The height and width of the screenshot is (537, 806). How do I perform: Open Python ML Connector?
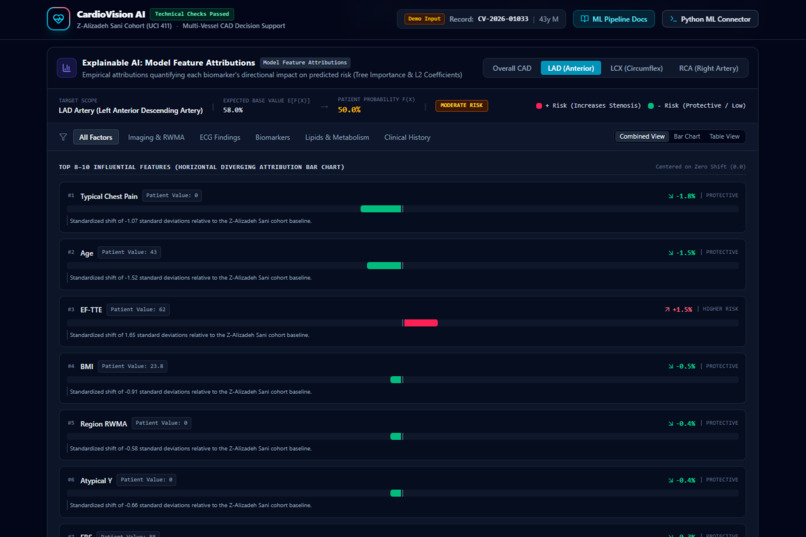click(710, 19)
